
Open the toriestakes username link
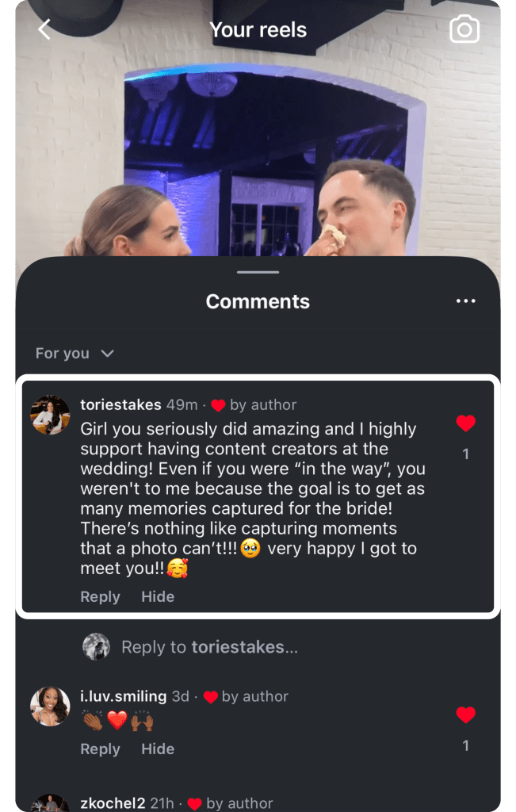[120, 404]
